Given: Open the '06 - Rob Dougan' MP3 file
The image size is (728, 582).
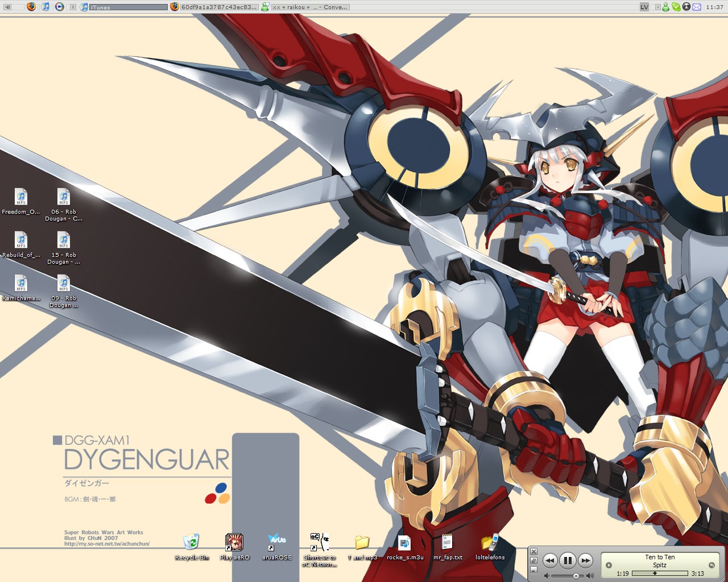Looking at the screenshot, I should 64,205.
